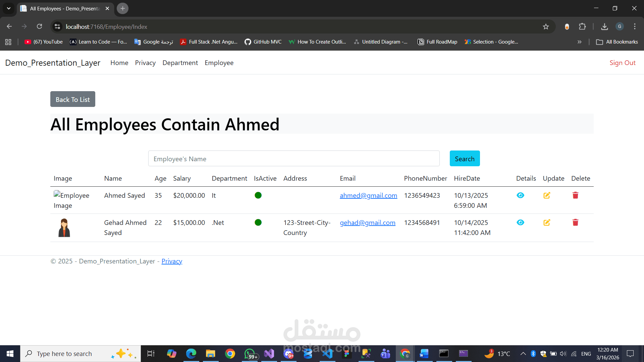644x362 pixels.
Task: Open Visual Studio from the taskbar
Action: coord(269,354)
